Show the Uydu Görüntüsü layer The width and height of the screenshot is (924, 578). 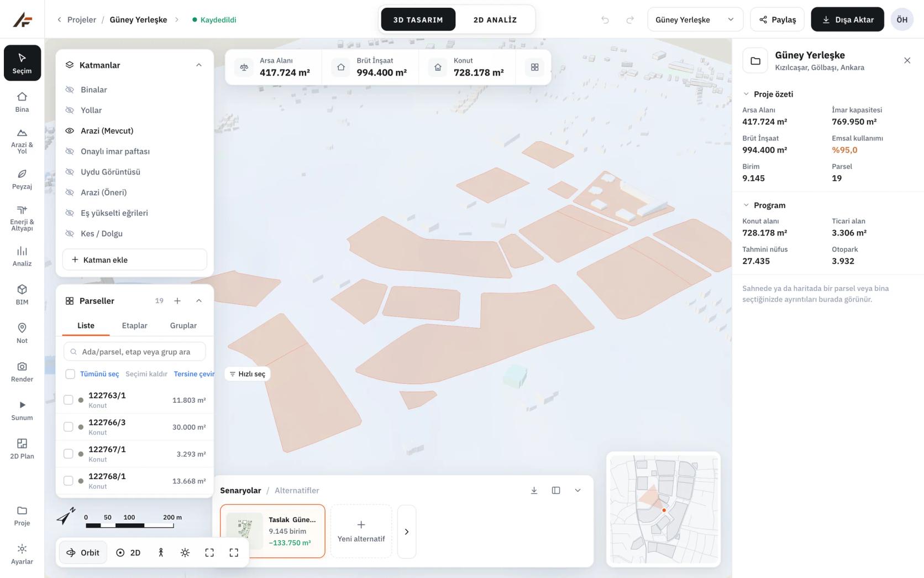70,172
